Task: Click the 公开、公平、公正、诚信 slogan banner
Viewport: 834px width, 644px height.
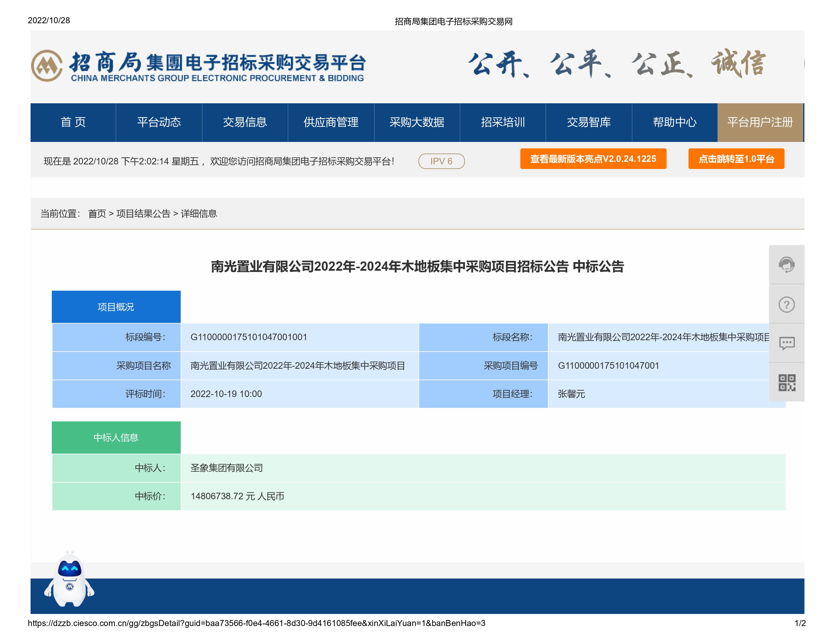Action: (x=617, y=64)
